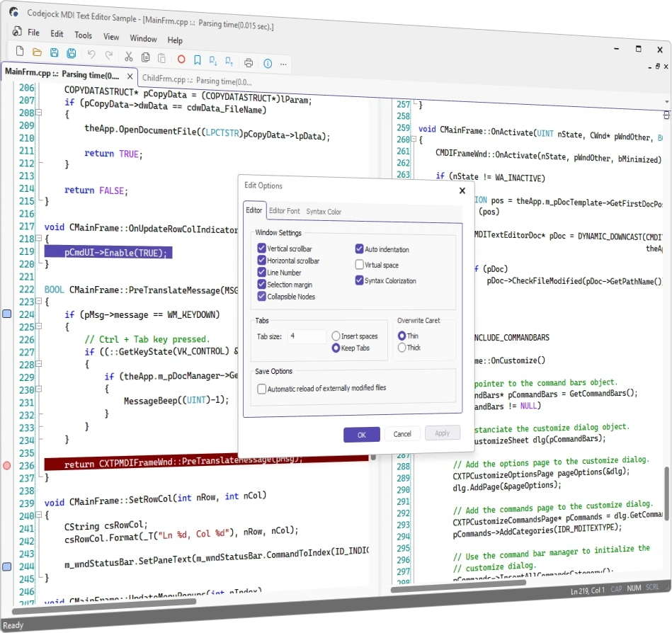Click the bookmark marker on line 224
This screenshot has width=672, height=633.
coord(7,314)
